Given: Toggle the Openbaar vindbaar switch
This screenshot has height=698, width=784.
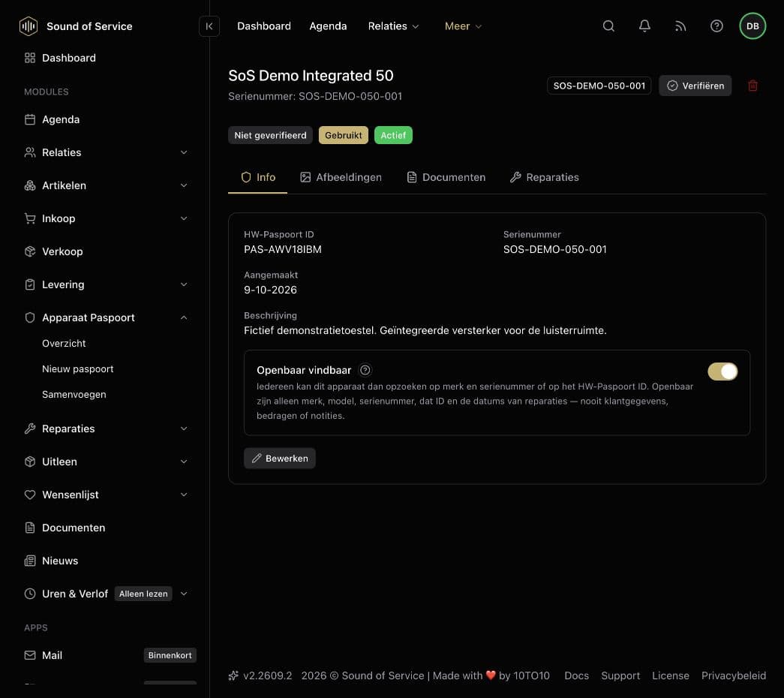Looking at the screenshot, I should click(x=722, y=372).
